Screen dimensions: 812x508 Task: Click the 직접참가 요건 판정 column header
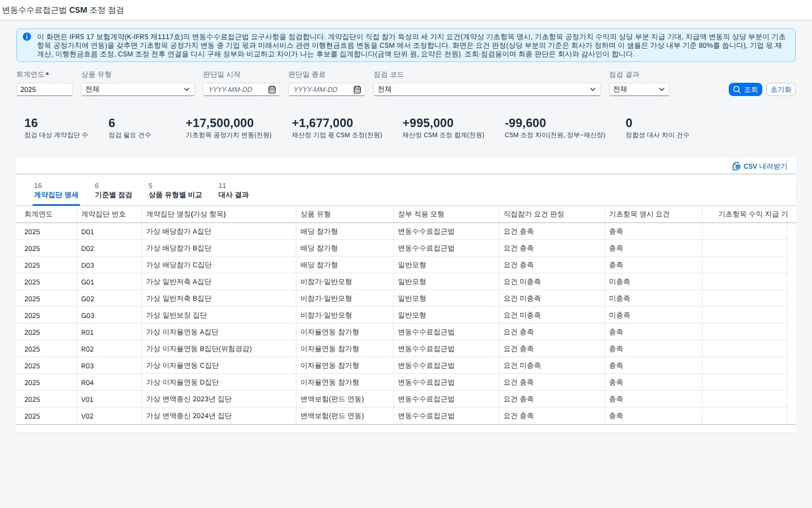(552, 214)
